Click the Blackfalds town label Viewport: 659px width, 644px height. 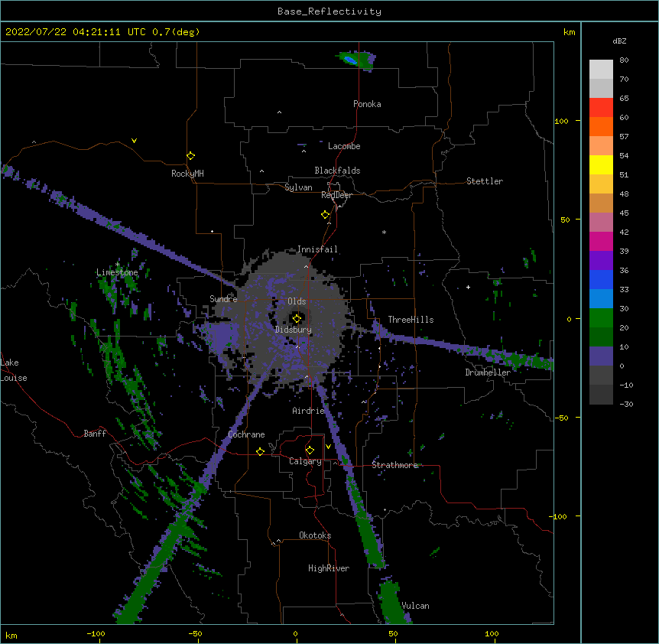(337, 171)
